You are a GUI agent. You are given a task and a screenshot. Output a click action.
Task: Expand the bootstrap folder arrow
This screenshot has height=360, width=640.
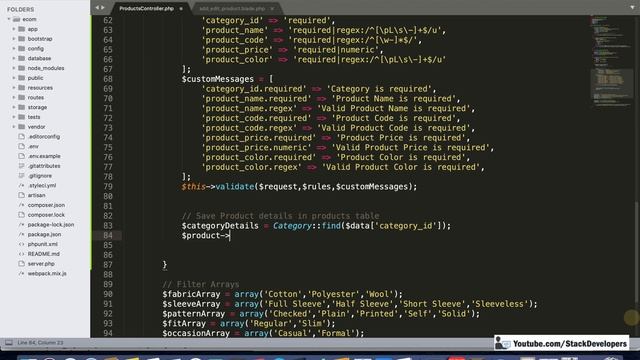pyautogui.click(x=14, y=39)
